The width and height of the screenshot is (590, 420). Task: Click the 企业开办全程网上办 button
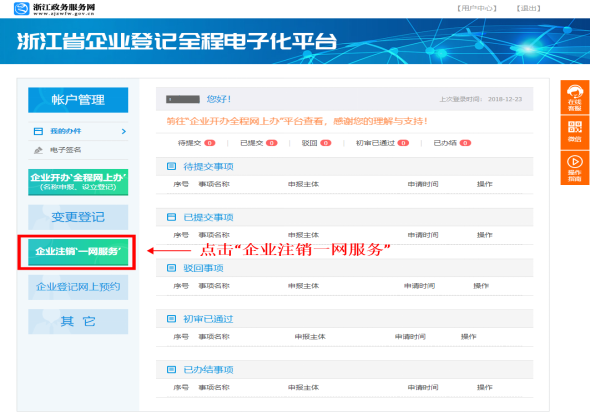click(78, 182)
